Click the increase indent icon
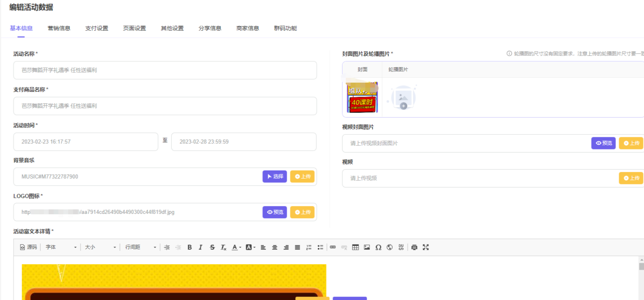Viewport: 644px width, 300px height. coord(167,247)
